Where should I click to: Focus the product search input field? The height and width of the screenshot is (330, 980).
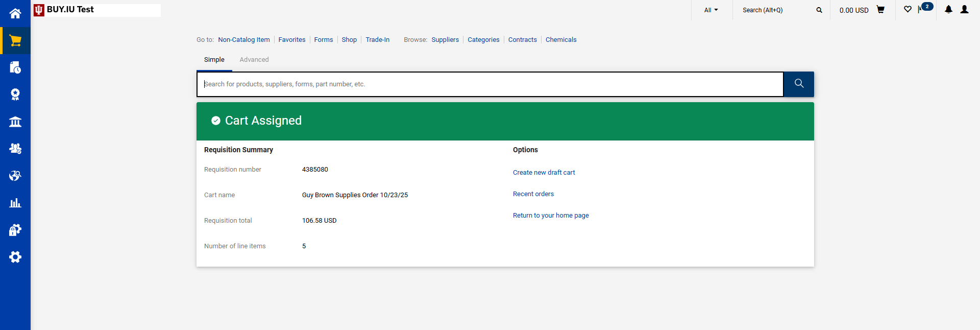(490, 84)
